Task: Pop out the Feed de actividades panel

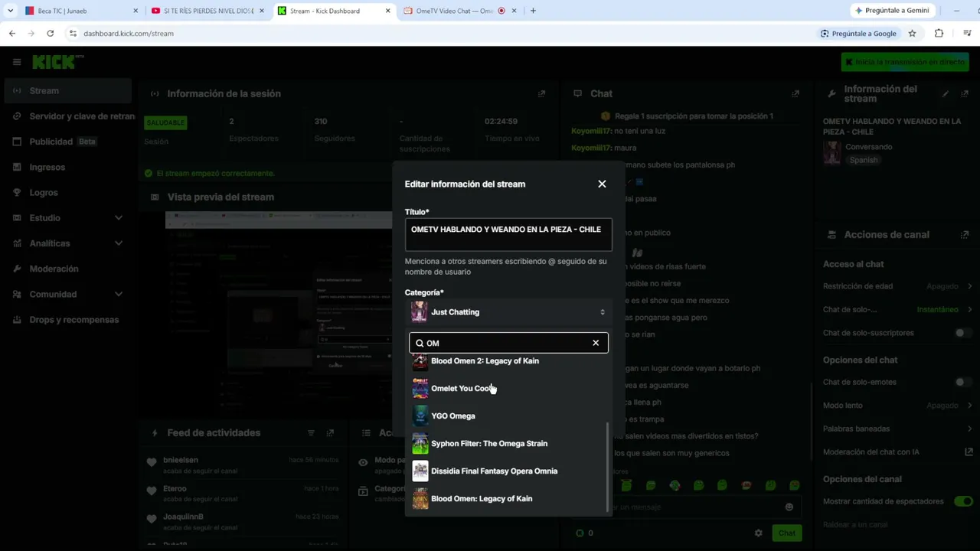Action: pyautogui.click(x=330, y=433)
